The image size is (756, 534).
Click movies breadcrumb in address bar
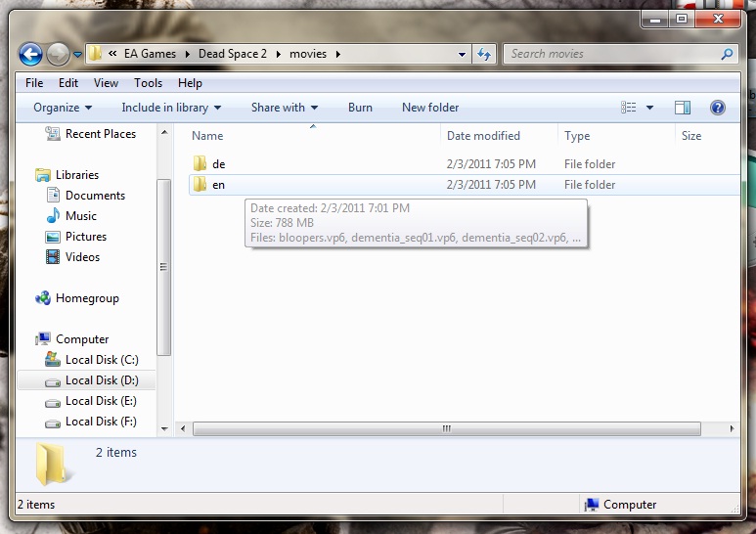tap(308, 54)
